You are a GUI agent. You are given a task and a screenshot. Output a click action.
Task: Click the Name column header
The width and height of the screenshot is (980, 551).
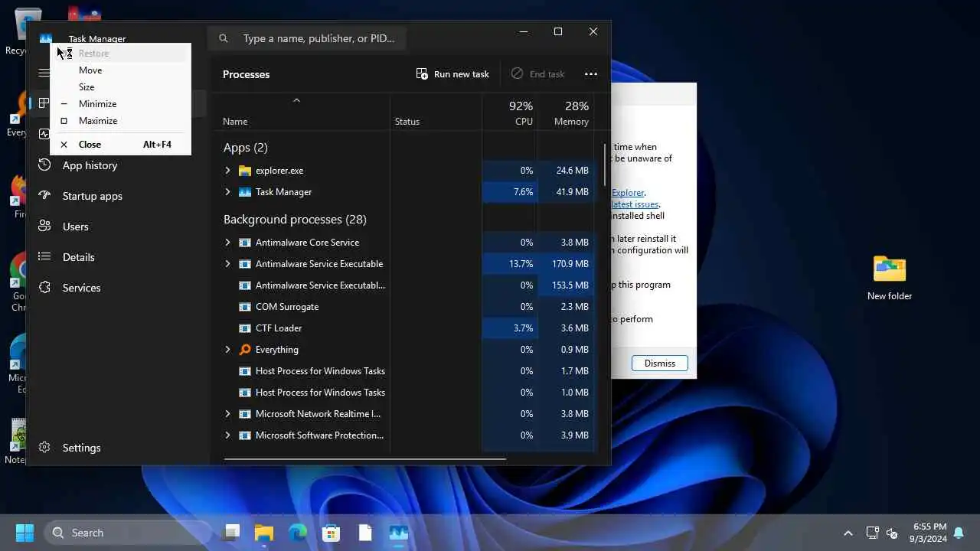pos(302,112)
